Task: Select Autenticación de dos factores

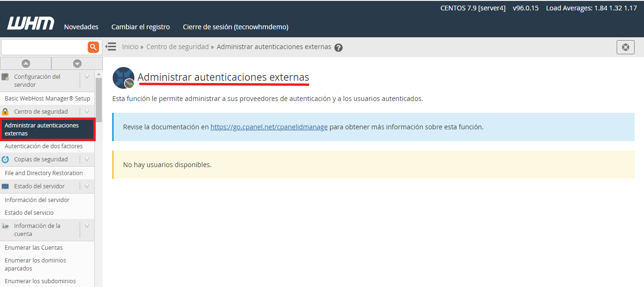Action: pos(43,146)
